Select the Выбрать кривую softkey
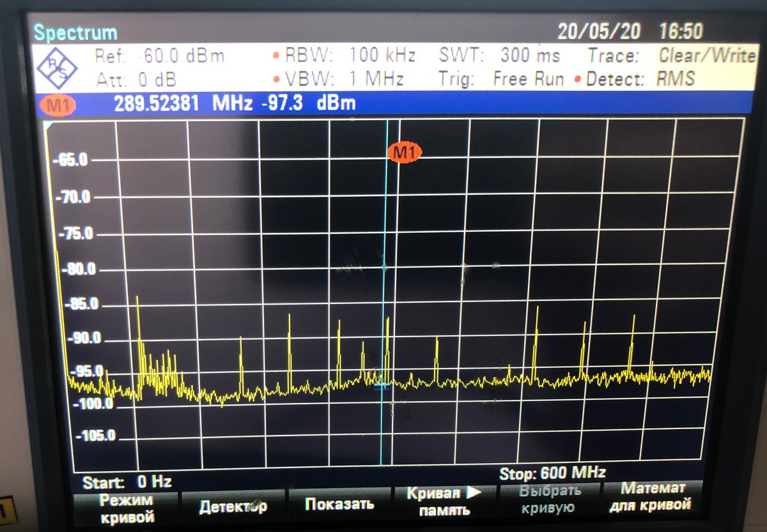 tap(550, 499)
